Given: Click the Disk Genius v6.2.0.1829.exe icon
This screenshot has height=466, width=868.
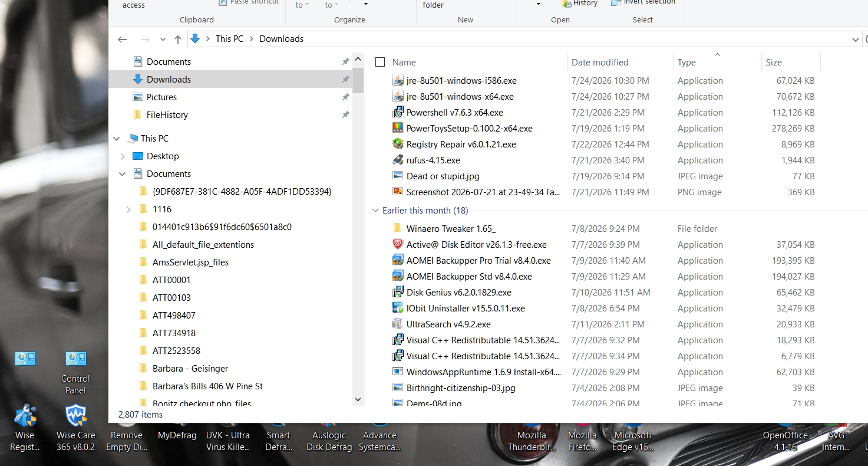Looking at the screenshot, I should [x=398, y=292].
